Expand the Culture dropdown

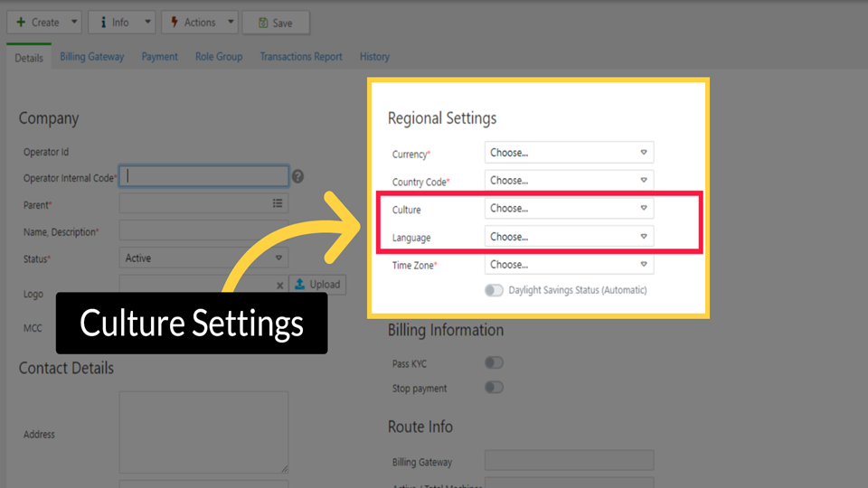(x=569, y=209)
